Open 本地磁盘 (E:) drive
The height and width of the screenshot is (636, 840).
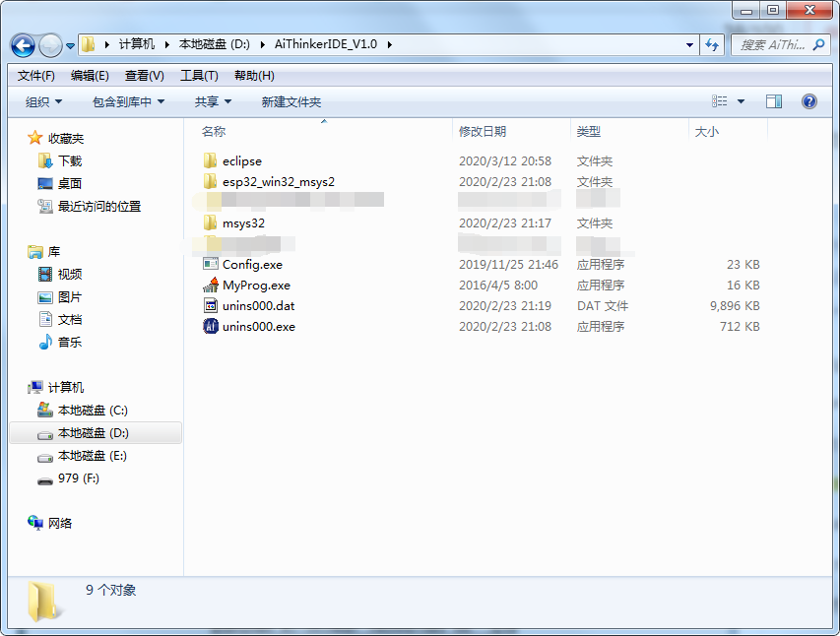[x=93, y=456]
